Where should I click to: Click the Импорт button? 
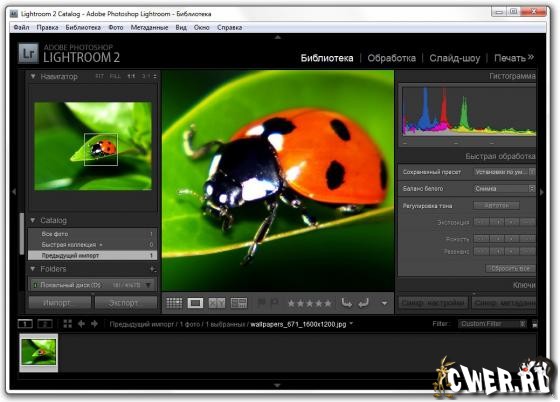[59, 303]
